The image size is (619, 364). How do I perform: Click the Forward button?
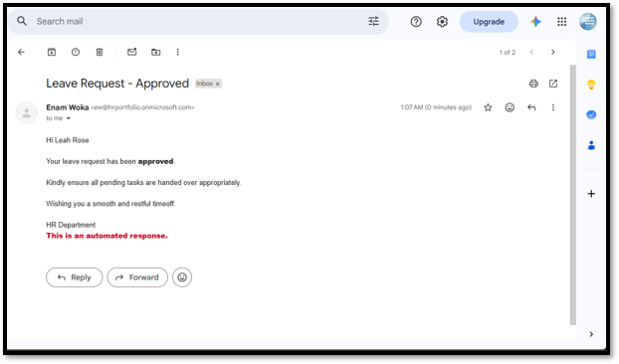pyautogui.click(x=137, y=277)
